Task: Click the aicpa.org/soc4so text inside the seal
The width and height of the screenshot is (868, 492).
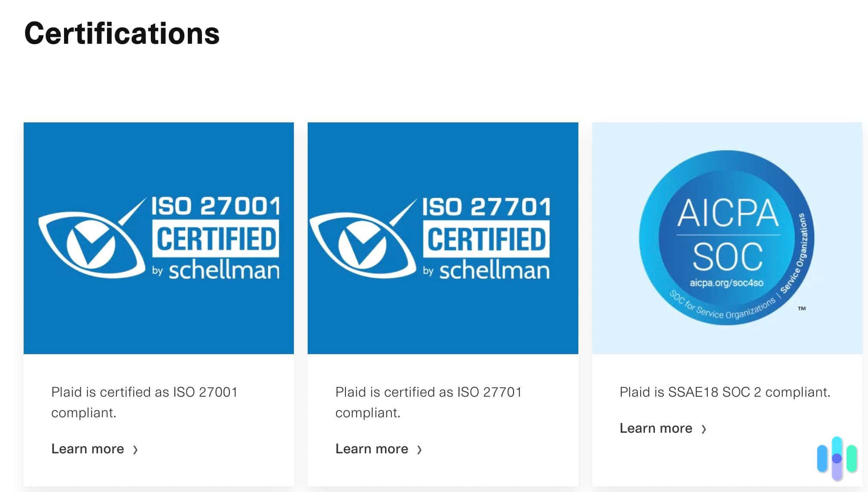Action: pyautogui.click(x=727, y=283)
